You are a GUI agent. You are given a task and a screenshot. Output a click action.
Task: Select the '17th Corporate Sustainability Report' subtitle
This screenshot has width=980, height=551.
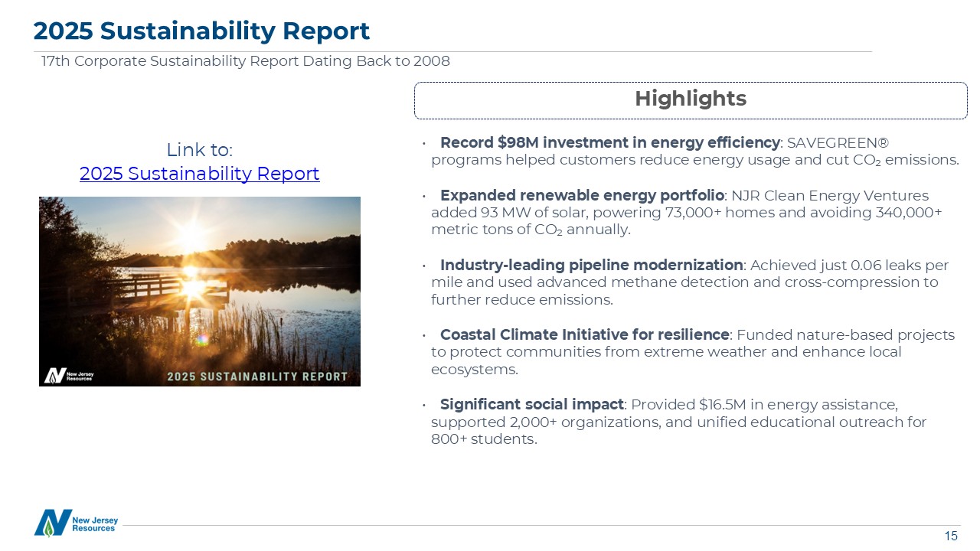245,61
